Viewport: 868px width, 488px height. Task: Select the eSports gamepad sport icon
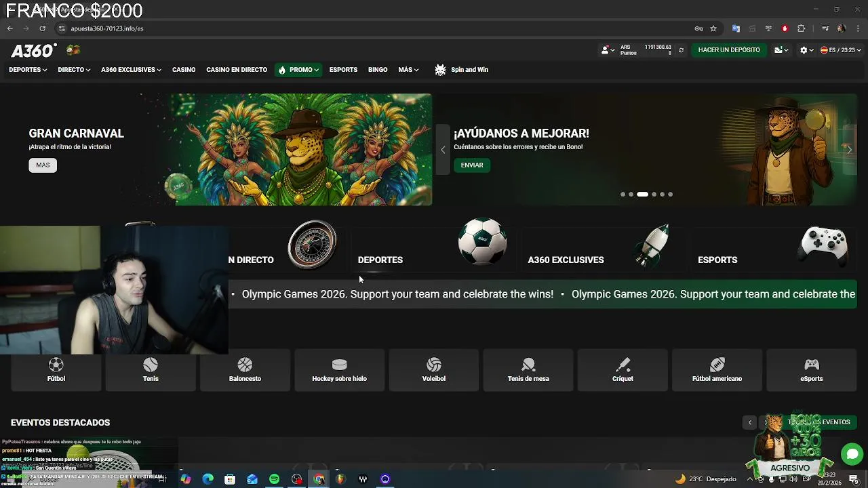click(812, 370)
